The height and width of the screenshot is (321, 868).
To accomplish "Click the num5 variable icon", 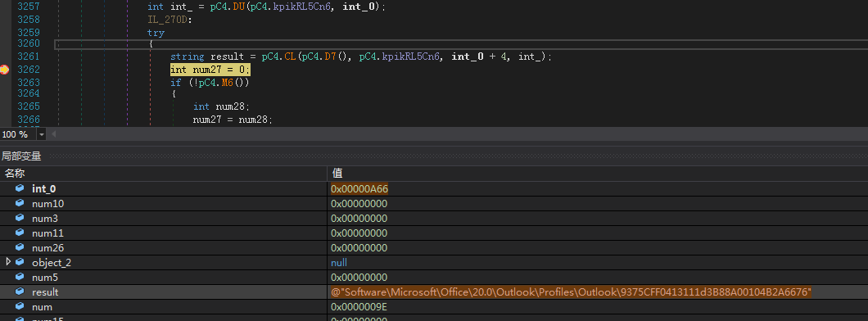I will pos(20,277).
